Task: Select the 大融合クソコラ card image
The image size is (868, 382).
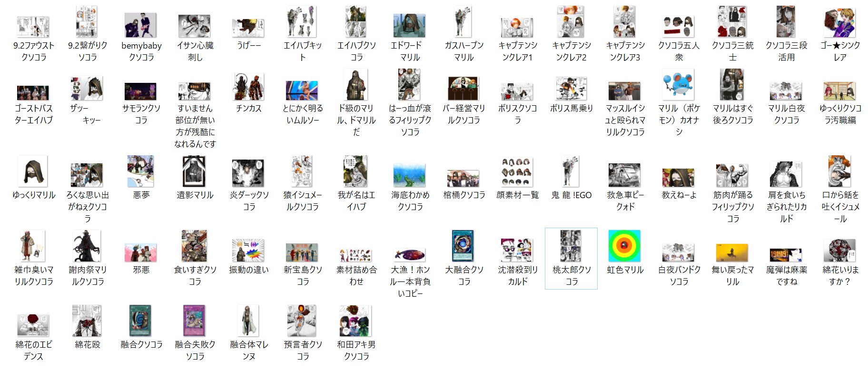Action: [x=464, y=246]
